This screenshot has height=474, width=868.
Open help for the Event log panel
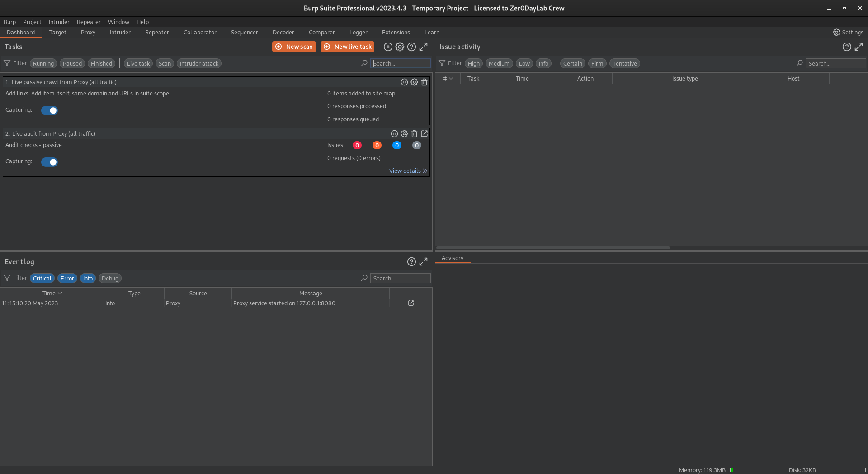pos(411,262)
